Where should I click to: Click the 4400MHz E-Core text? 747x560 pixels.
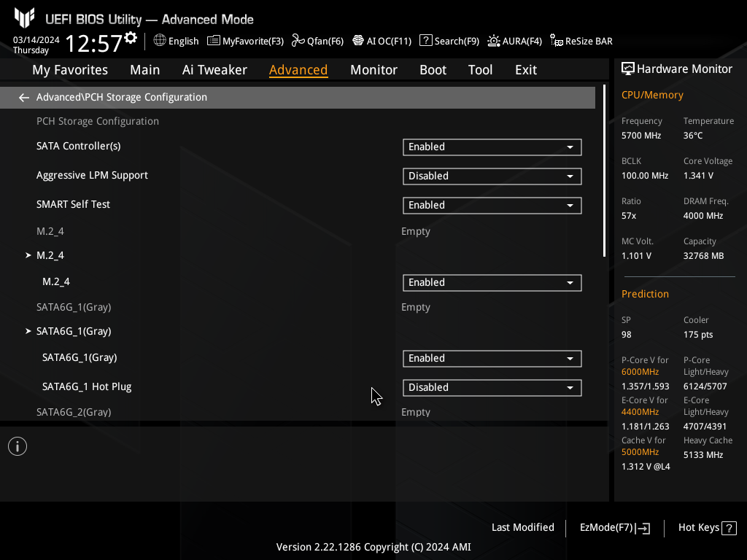pos(640,412)
